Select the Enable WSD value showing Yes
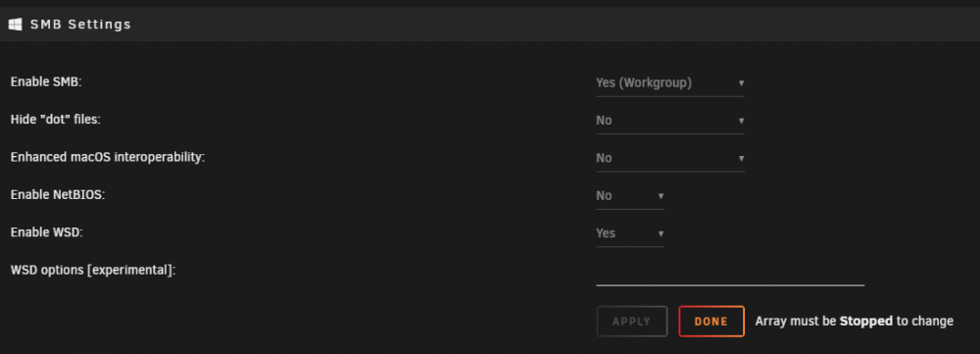980x354 pixels. (630, 233)
